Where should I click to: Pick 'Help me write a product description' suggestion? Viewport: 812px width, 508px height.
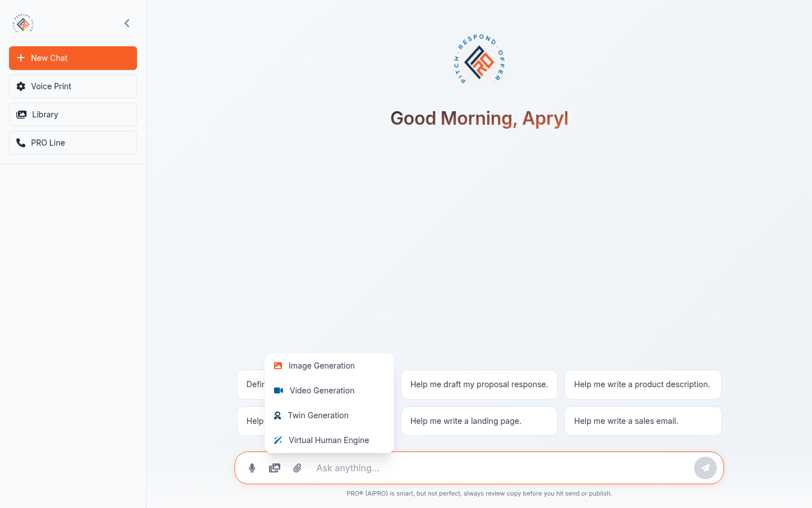pyautogui.click(x=643, y=384)
